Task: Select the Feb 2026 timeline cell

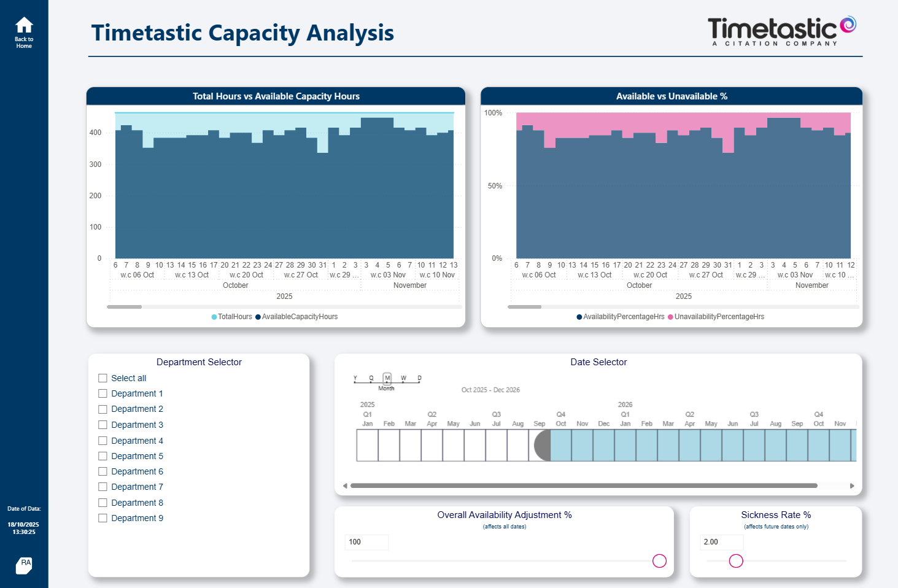Action: pos(646,446)
